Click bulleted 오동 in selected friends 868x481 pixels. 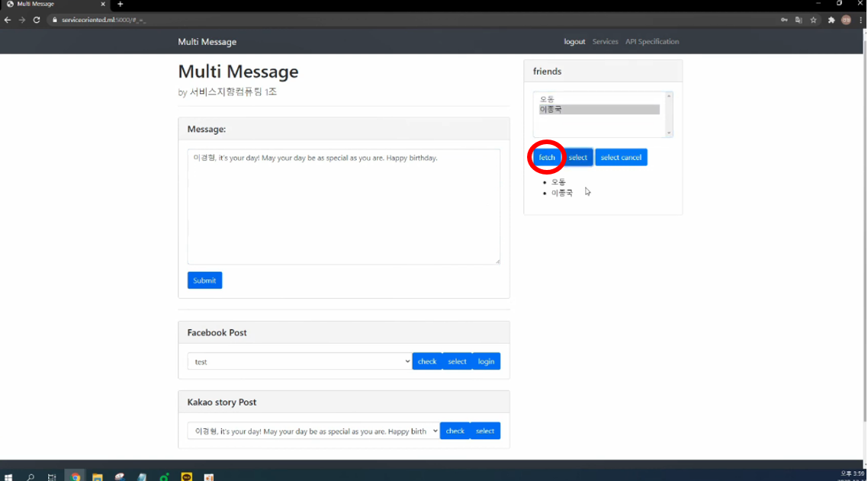click(x=558, y=182)
